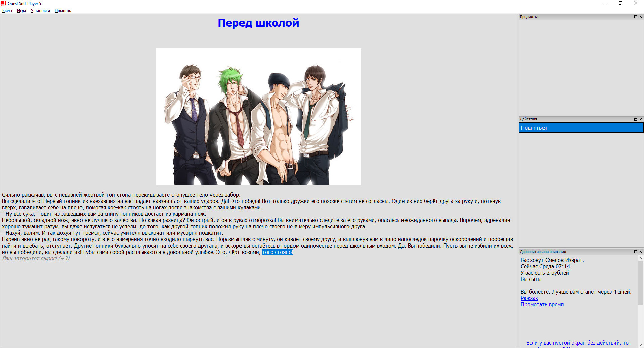Float the Действия panel with its undock icon
The image size is (644, 348).
(636, 119)
